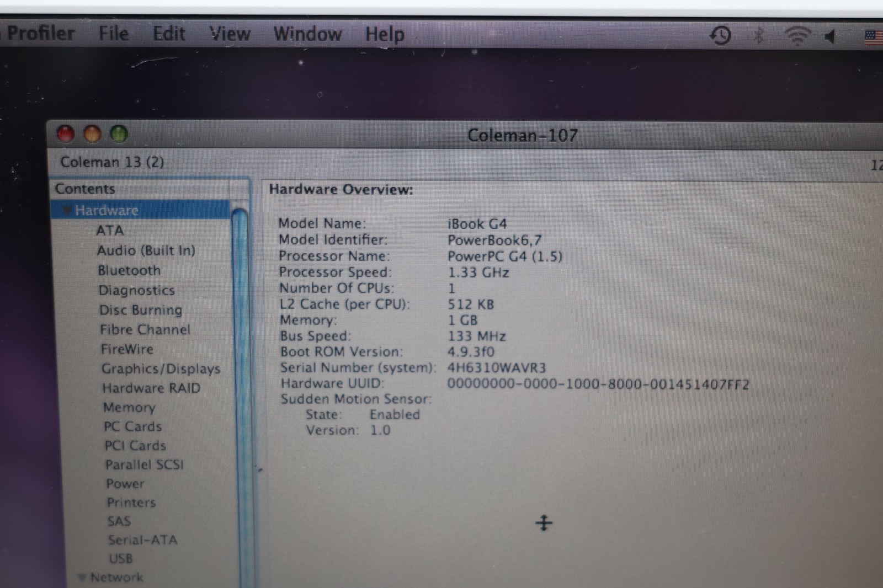The height and width of the screenshot is (588, 883).
Task: Click the green zoom window button
Action: point(119,134)
